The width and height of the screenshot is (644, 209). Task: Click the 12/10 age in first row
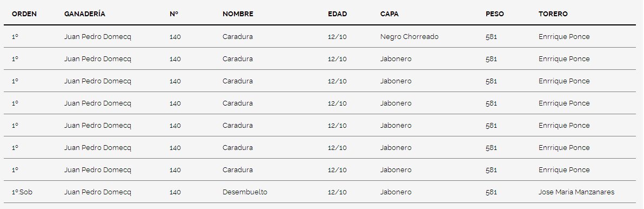(337, 37)
